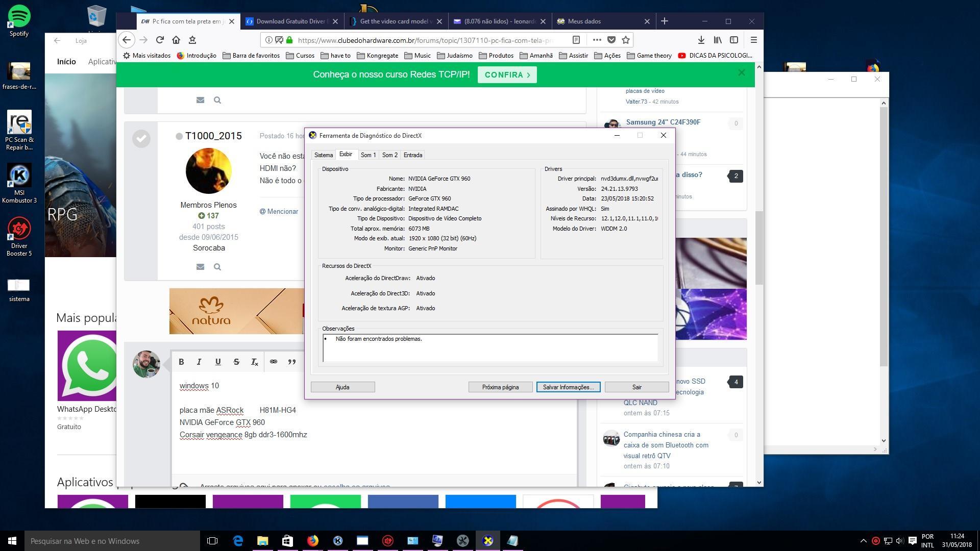
Task: Reload the page in Firefox
Action: 160,40
